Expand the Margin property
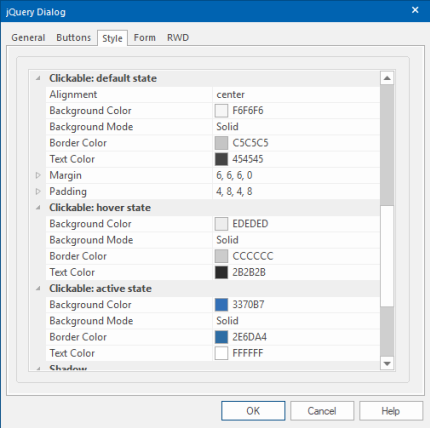431x429 pixels. pos(38,175)
